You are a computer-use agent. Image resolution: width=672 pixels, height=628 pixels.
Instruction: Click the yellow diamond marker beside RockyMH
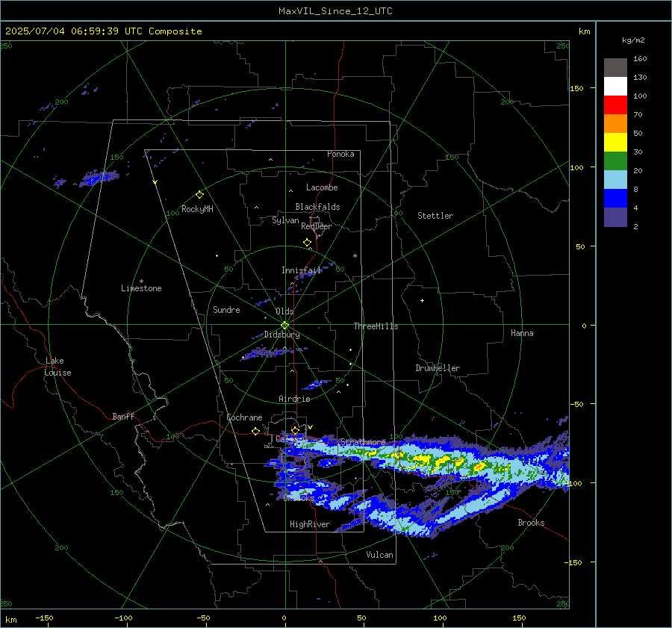coord(199,195)
